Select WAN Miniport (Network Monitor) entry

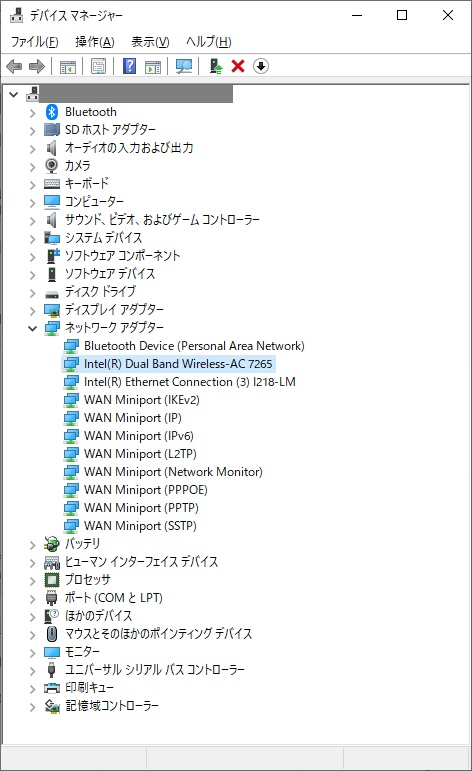tap(173, 472)
